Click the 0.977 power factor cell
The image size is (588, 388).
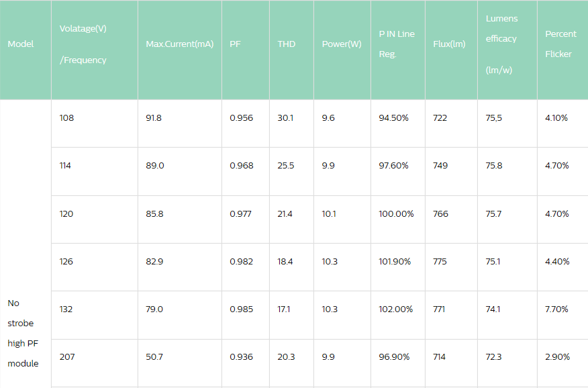pos(242,214)
